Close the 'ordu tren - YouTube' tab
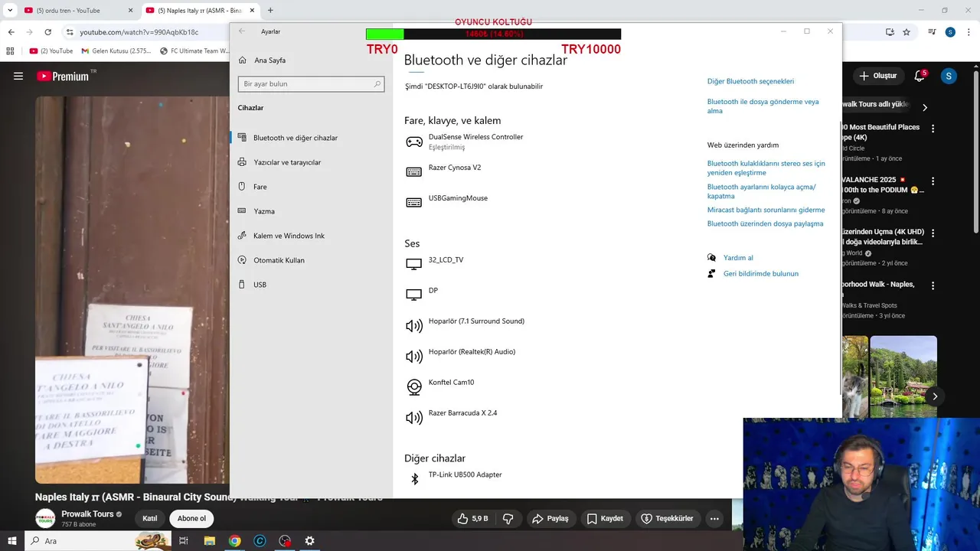The height and width of the screenshot is (551, 980). 130,11
